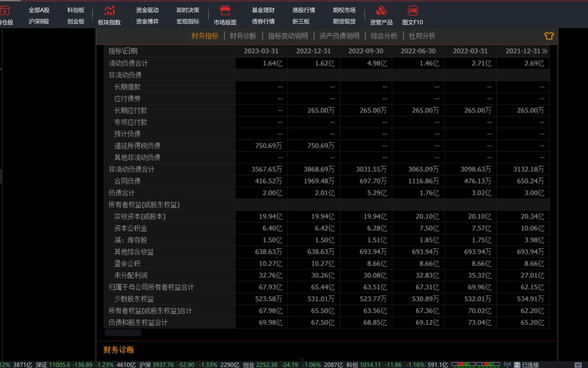Select the 2022-06-30 column header

tap(418, 51)
